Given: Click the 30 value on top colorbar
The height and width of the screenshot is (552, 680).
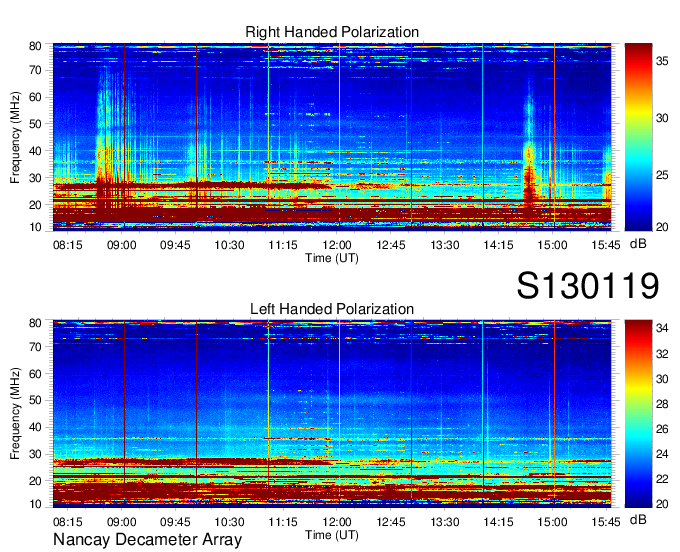Looking at the screenshot, I should point(662,118).
